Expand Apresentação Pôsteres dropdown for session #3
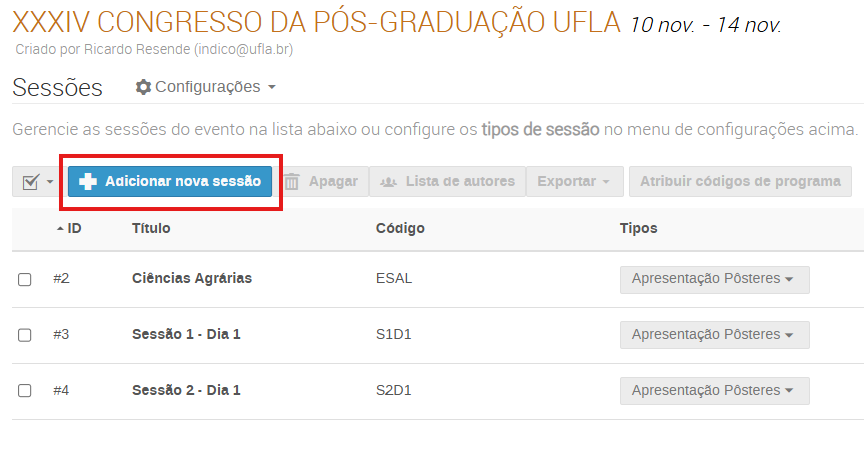This screenshot has height=458, width=864. pyautogui.click(x=714, y=335)
